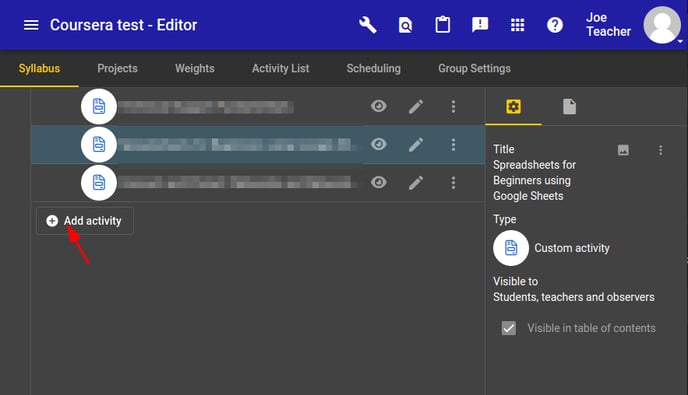Open the Weights tab
The width and height of the screenshot is (688, 395).
195,68
